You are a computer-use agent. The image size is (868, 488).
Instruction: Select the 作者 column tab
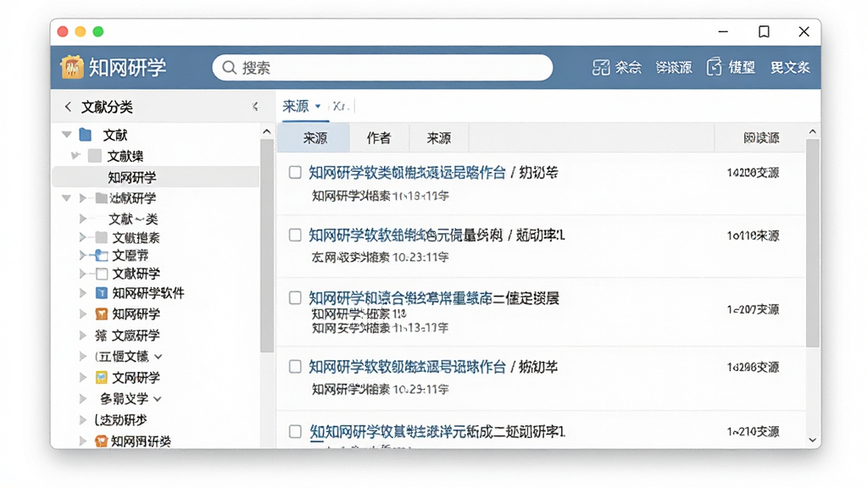pos(379,138)
